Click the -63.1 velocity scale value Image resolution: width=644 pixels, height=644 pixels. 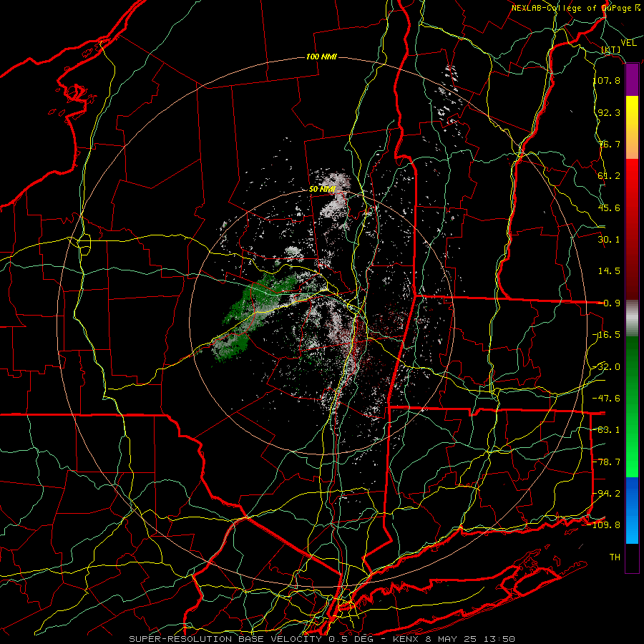click(x=606, y=430)
